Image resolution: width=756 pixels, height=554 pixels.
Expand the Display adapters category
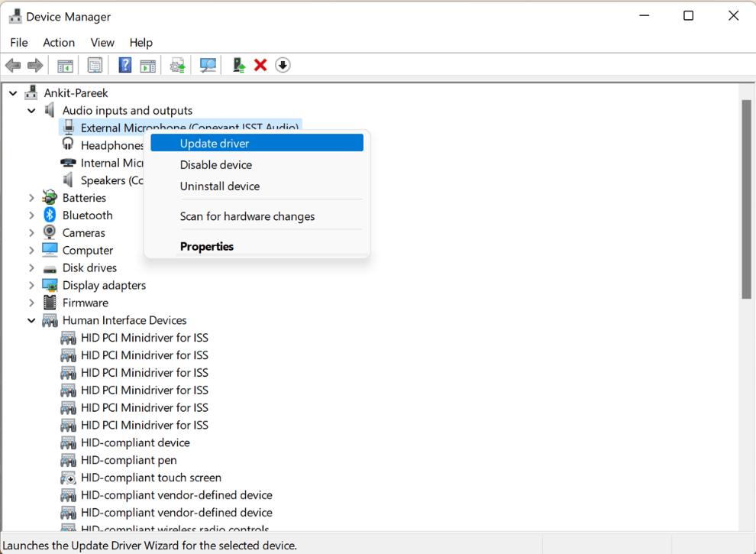(31, 285)
